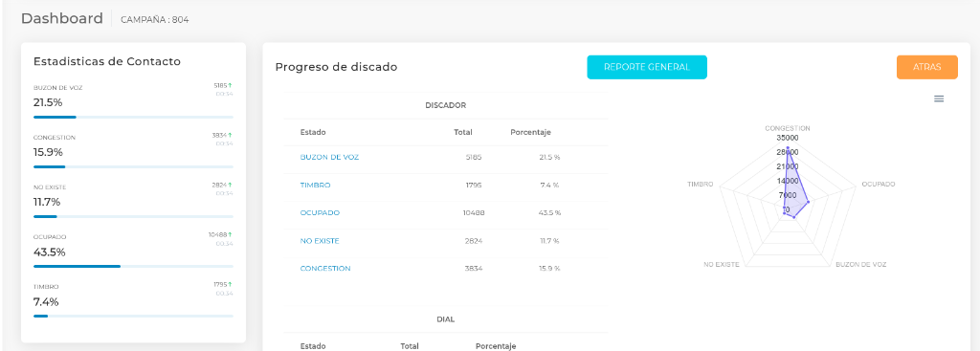
Task: Click the NO EXISTE radar axis label
Action: coord(722,265)
